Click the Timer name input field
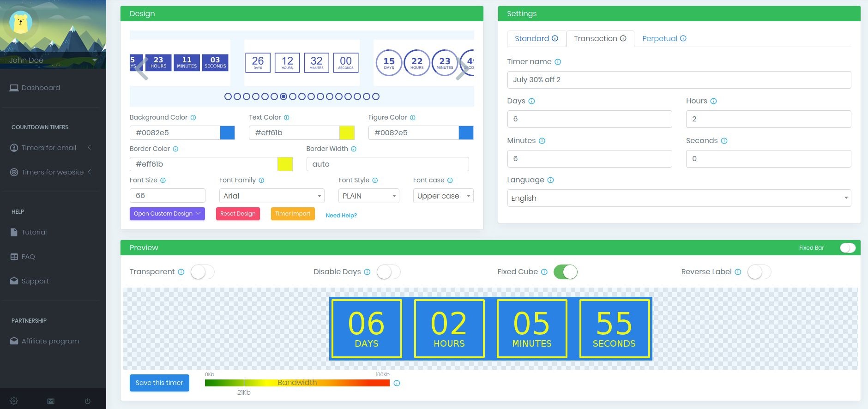The image size is (868, 409). click(679, 80)
